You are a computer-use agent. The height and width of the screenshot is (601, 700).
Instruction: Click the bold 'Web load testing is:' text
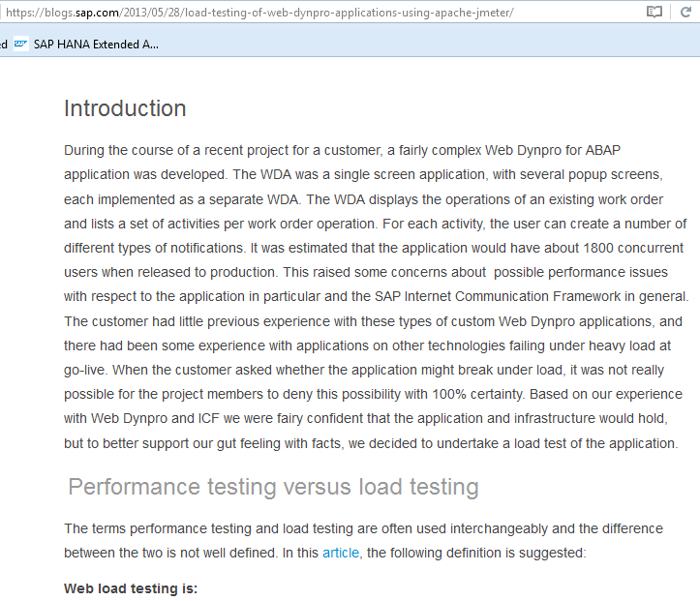131,587
